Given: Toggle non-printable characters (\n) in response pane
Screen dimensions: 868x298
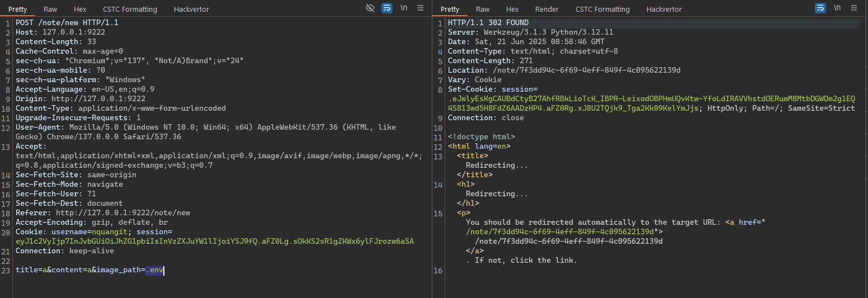Looking at the screenshot, I should click(x=837, y=8).
